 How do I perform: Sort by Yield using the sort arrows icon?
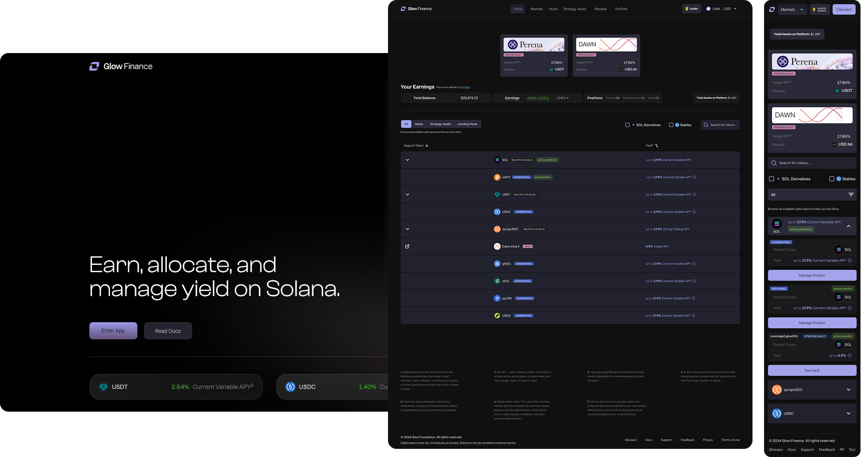tap(657, 145)
